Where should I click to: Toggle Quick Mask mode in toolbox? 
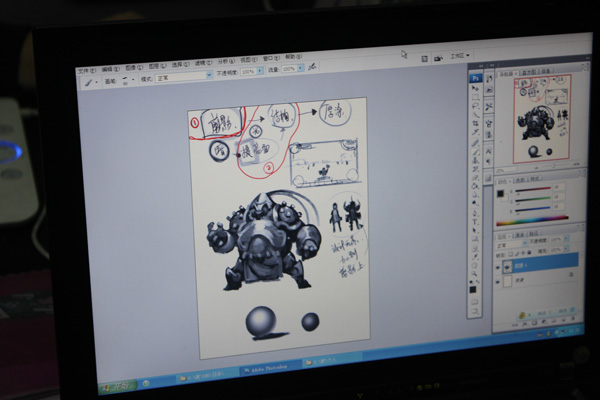(x=475, y=302)
